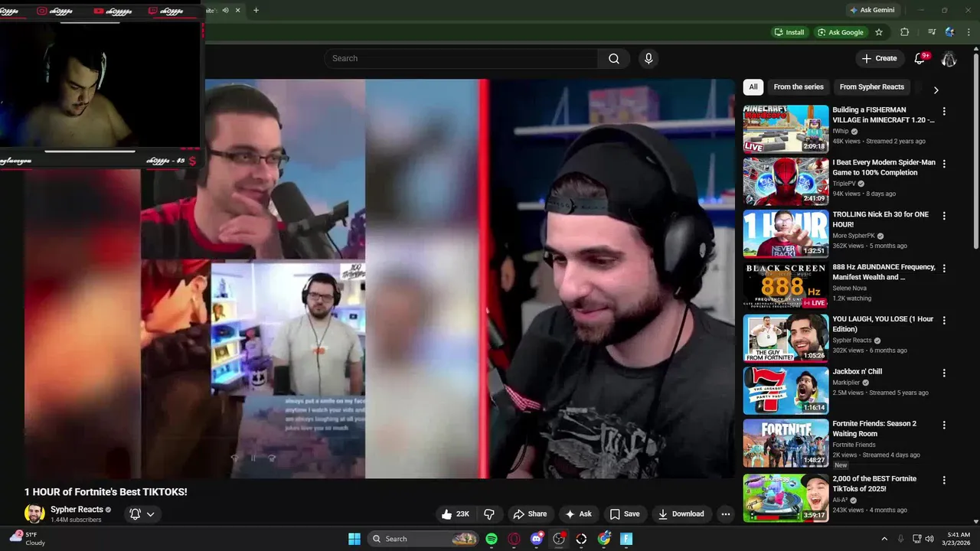Open Jackbox n' Chill video title

click(x=857, y=371)
